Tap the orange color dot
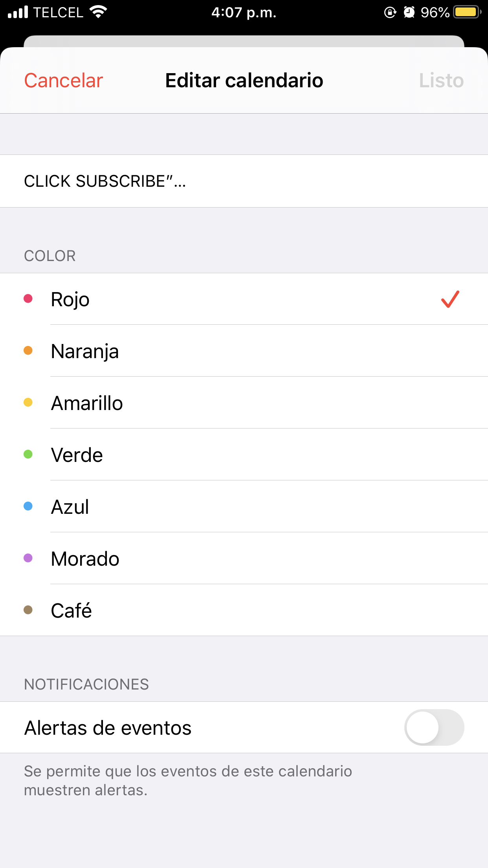The height and width of the screenshot is (868, 488). (28, 351)
